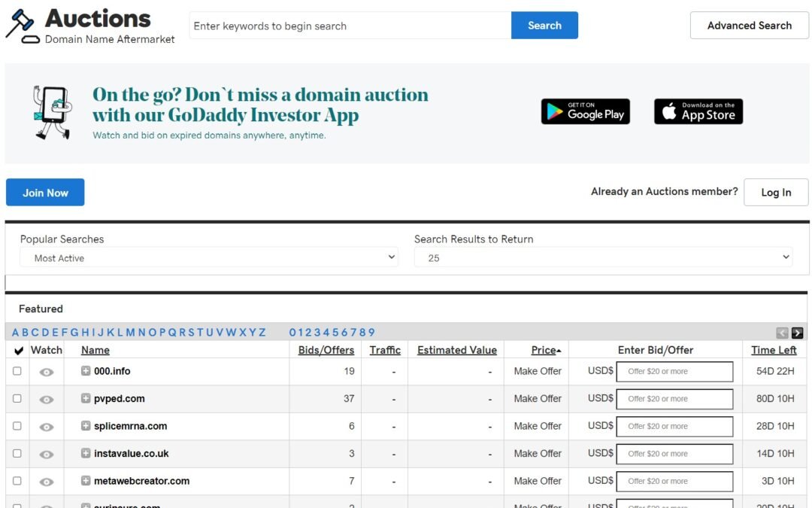The height and width of the screenshot is (508, 812).
Task: Filter domains starting with digit 9
Action: (x=371, y=333)
